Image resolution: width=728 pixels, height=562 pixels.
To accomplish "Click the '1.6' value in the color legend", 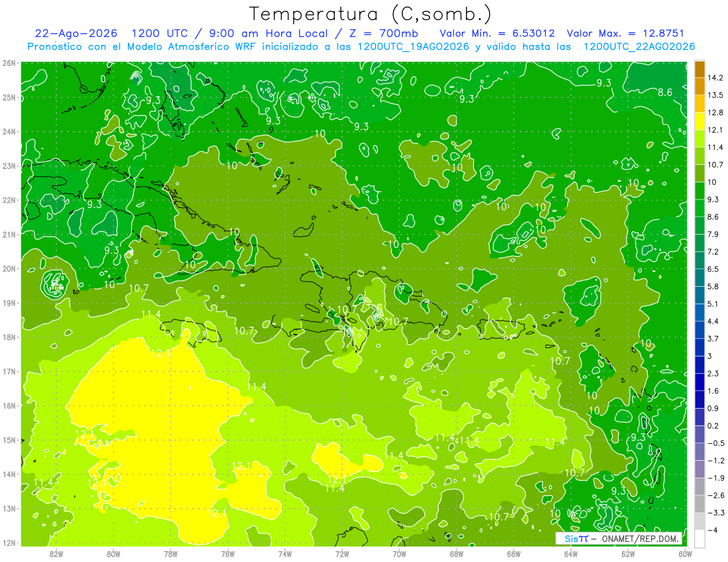I will [x=713, y=391].
